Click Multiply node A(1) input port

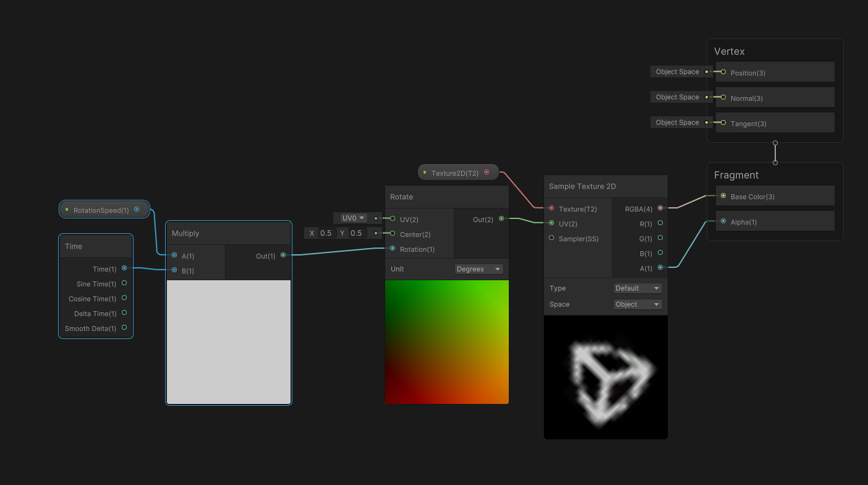point(174,255)
